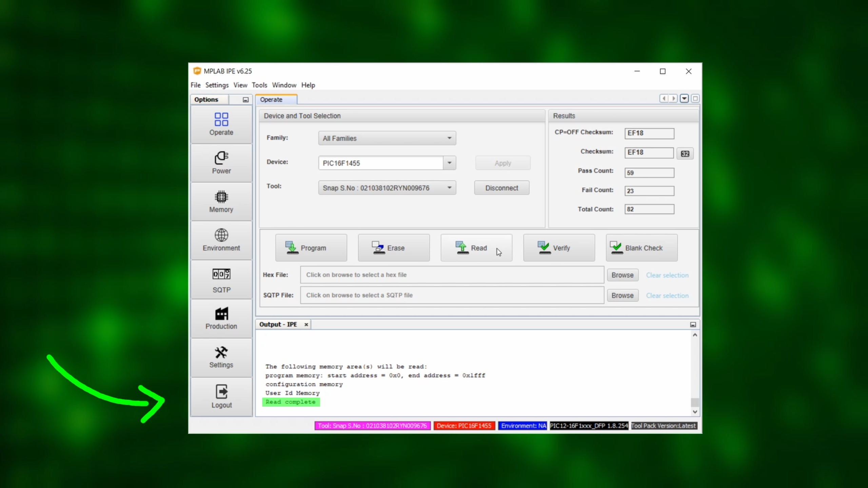Viewport: 868px width, 488px height.
Task: Expand the Tool Snap selection dropdown
Action: point(449,188)
